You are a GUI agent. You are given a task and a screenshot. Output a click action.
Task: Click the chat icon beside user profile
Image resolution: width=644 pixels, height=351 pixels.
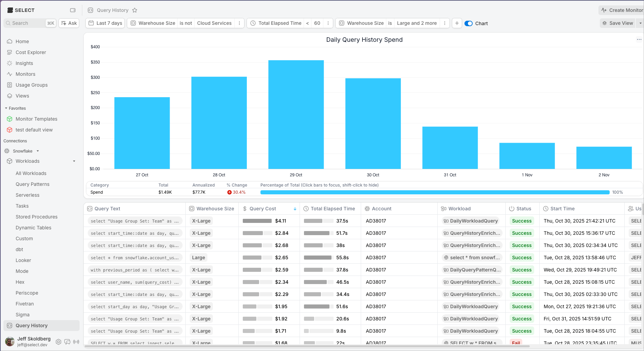coord(67,342)
